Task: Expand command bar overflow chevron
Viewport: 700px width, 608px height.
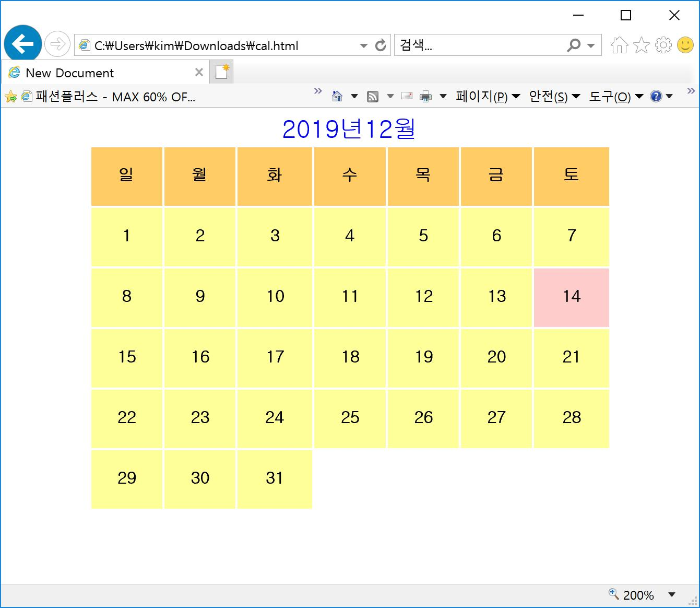Action: (x=691, y=91)
